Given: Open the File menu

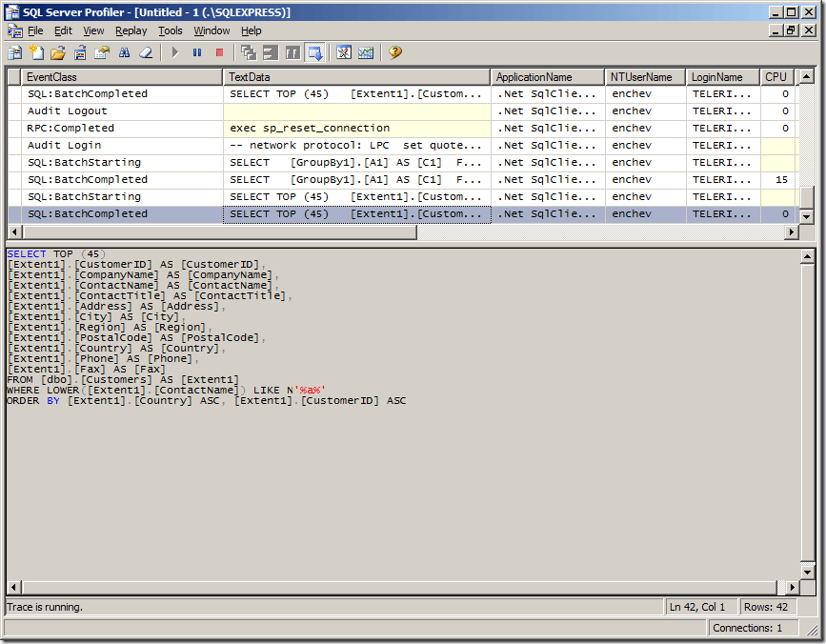Looking at the screenshot, I should (x=35, y=31).
